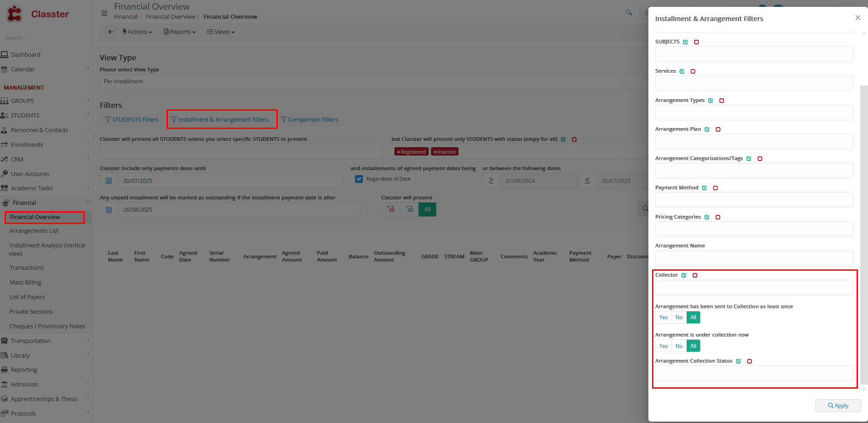Click the calendar icon next to 26/08/2025
Viewport: 868px width, 423px height.
109,210
